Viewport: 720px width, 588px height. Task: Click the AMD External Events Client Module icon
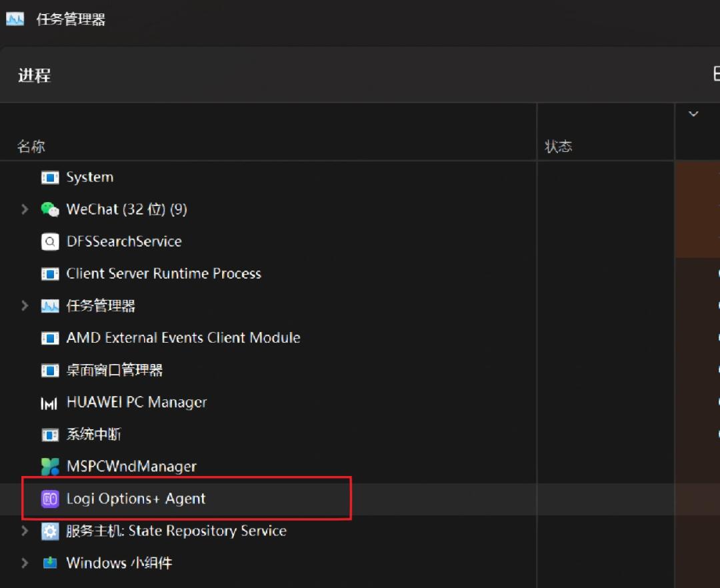(50, 338)
